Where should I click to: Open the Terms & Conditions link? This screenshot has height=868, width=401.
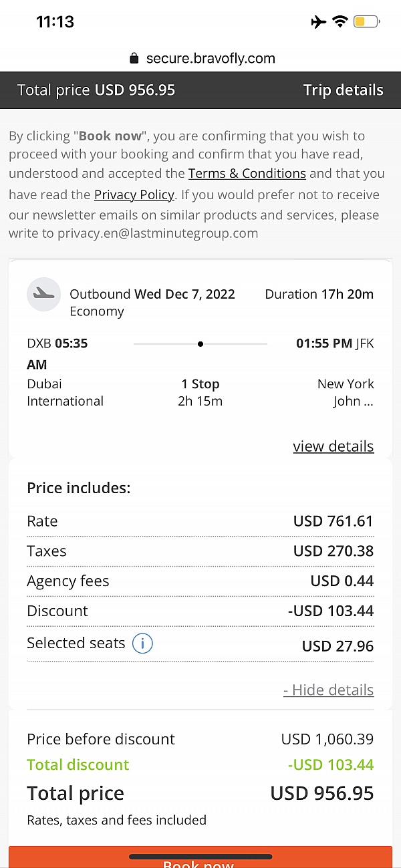click(x=247, y=174)
